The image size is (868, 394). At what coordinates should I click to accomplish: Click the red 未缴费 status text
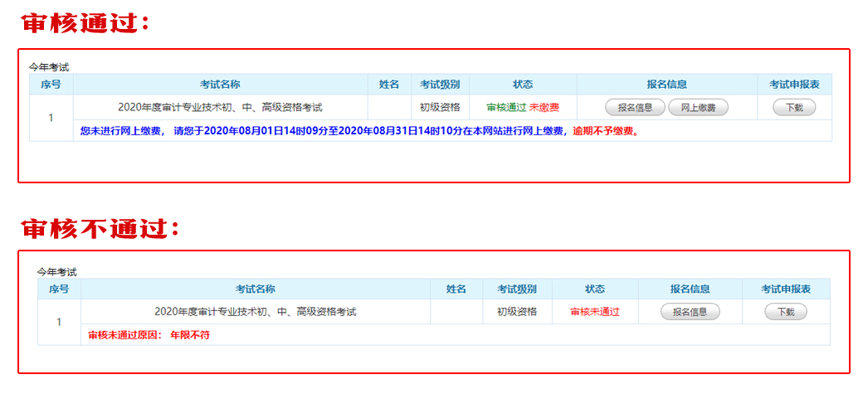click(544, 108)
